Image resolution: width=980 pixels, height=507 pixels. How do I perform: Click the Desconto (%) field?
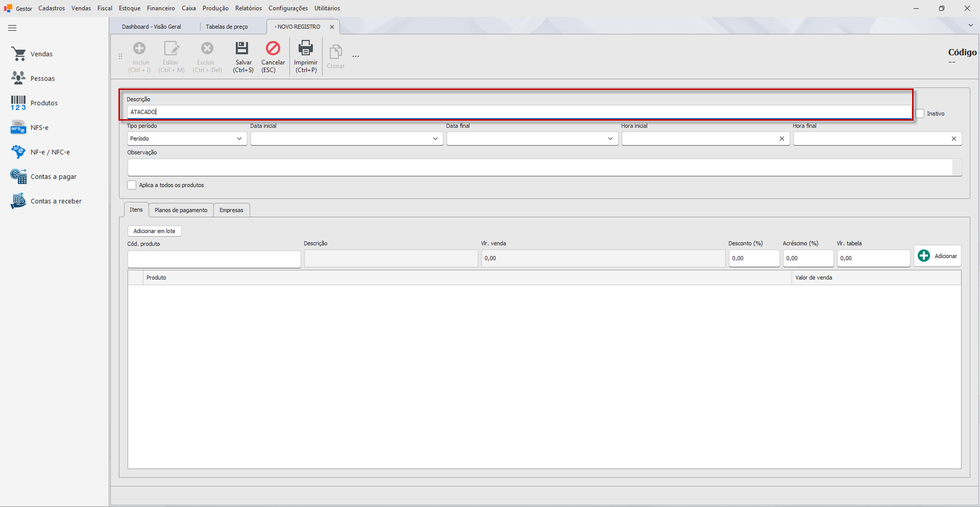[754, 259]
